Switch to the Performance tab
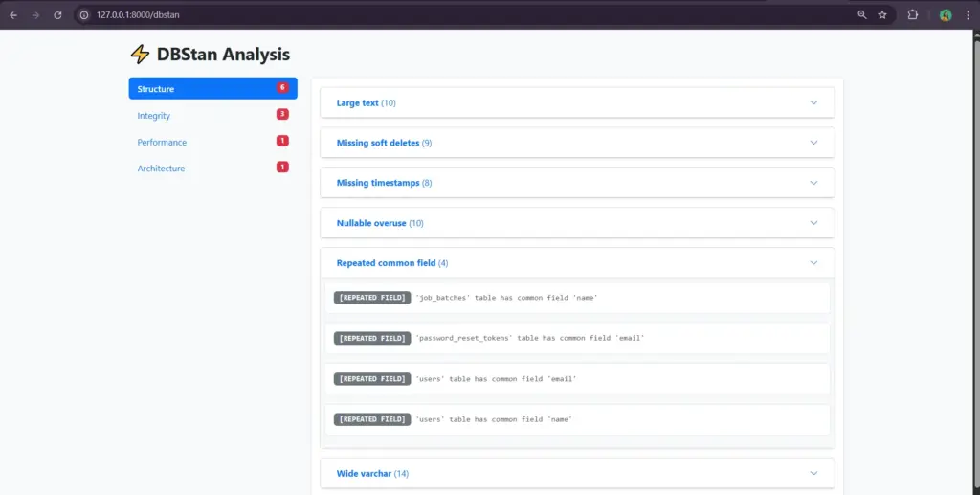Viewport: 980px width, 495px height. [x=162, y=142]
